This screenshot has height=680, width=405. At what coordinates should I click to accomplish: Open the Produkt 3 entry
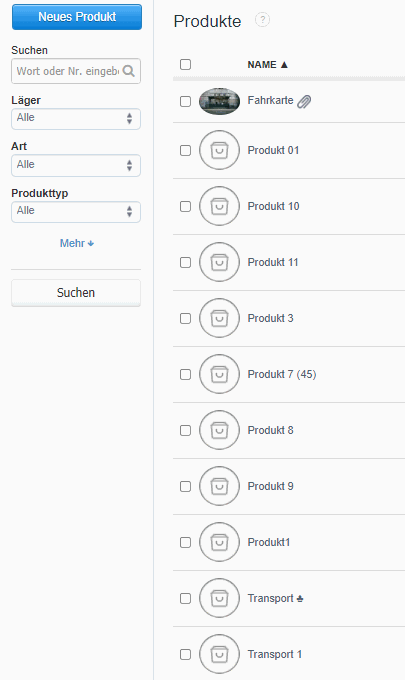click(x=270, y=318)
